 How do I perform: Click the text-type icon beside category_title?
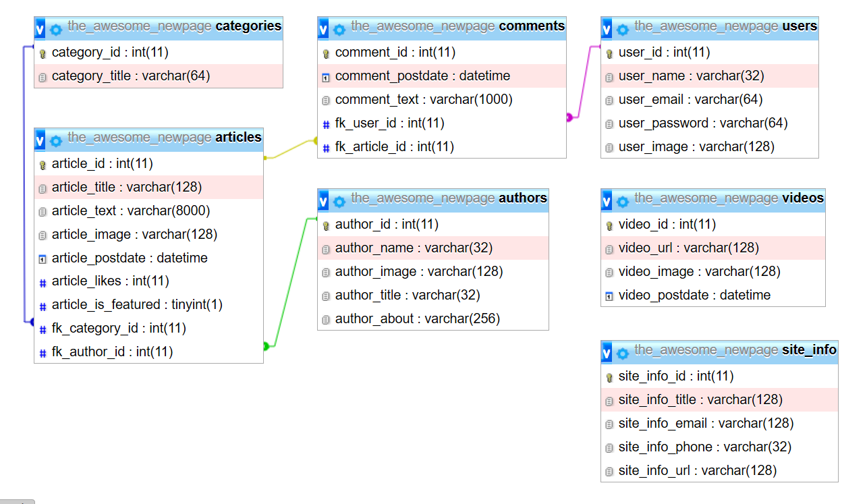click(43, 77)
